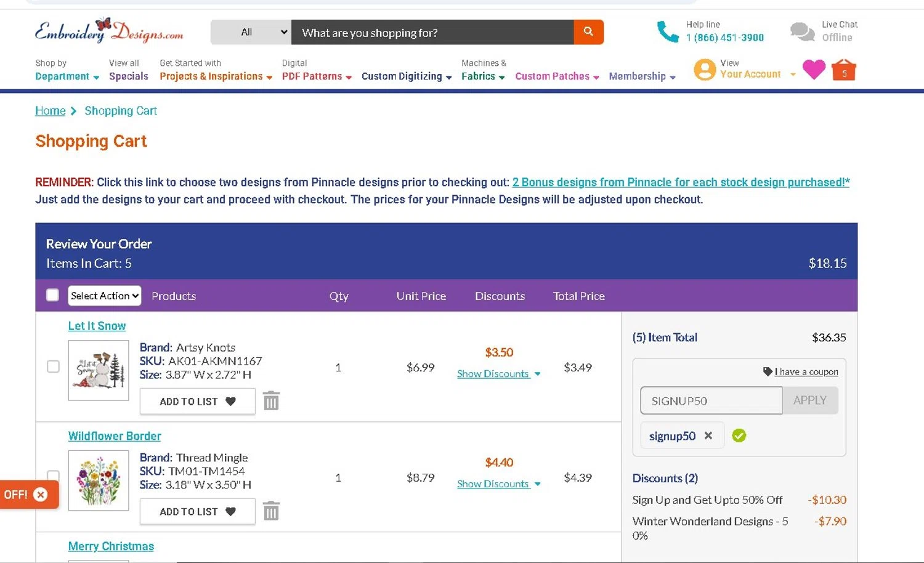The height and width of the screenshot is (563, 924).
Task: Expand Show Discounts for Let It Snow
Action: pyautogui.click(x=498, y=374)
